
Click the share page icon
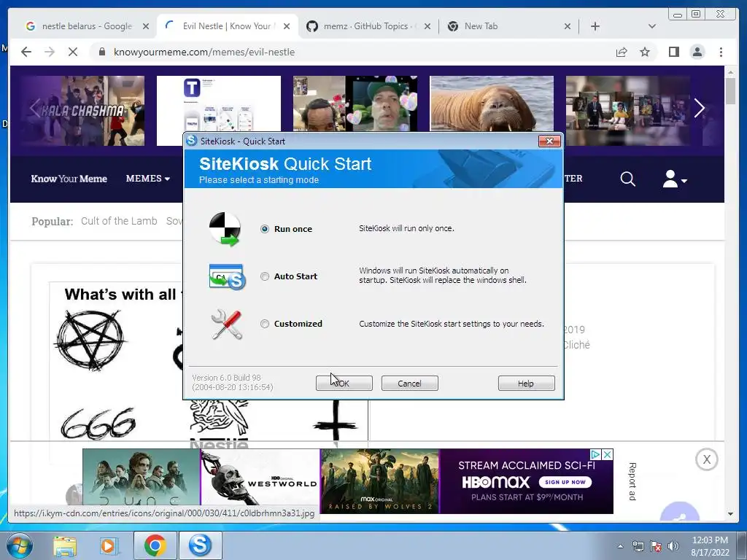point(622,52)
